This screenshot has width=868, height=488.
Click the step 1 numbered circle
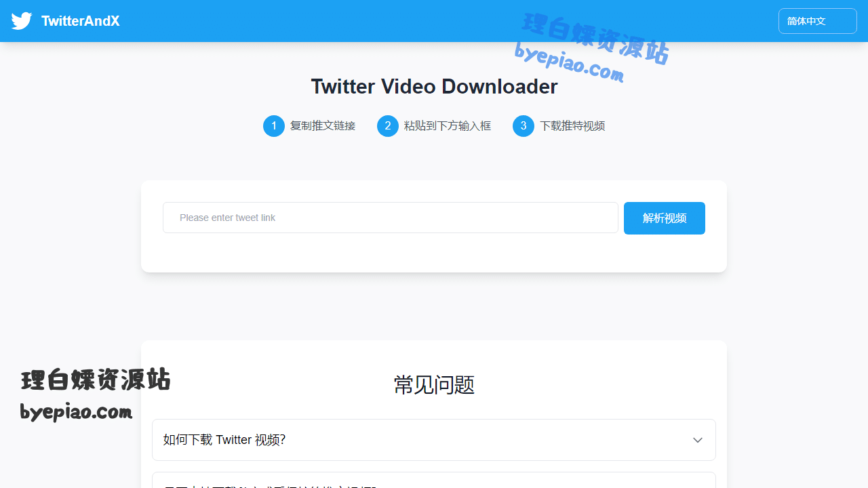coord(274,126)
